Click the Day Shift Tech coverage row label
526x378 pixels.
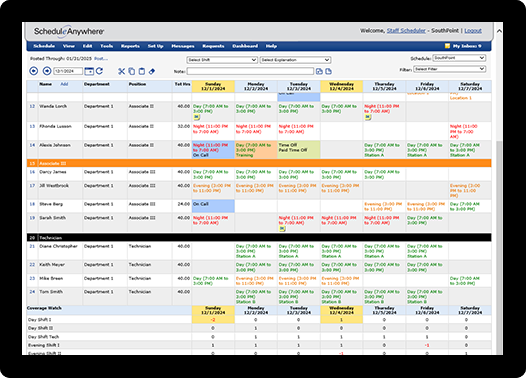pyautogui.click(x=43, y=337)
